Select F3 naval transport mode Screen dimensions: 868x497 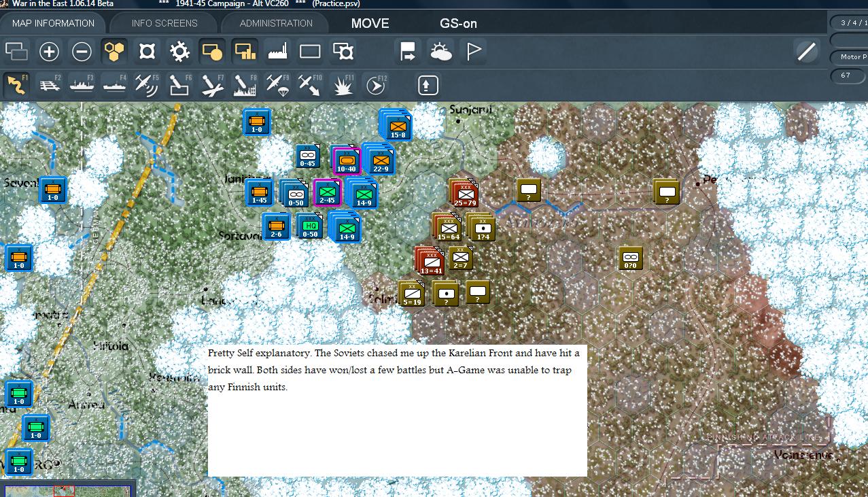(82, 85)
